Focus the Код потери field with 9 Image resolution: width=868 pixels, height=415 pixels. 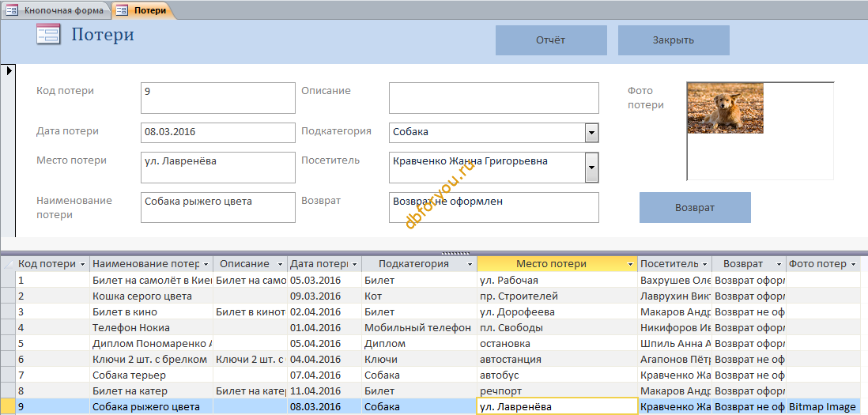coord(218,98)
